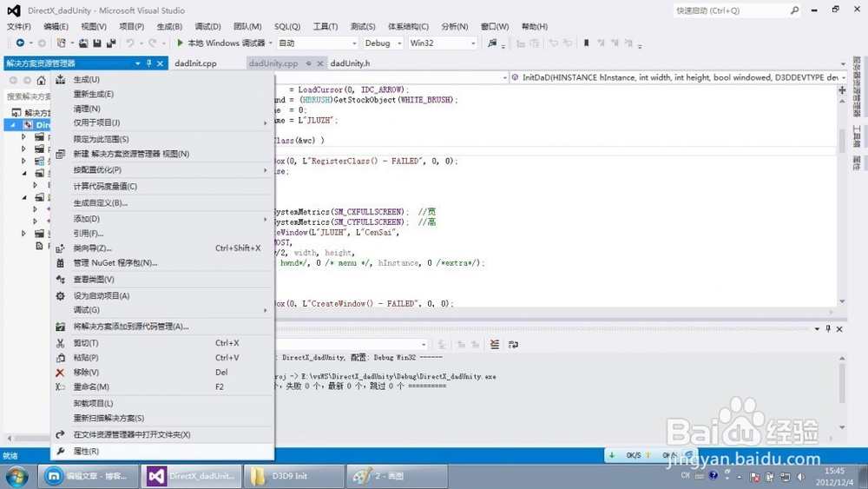Click editor vertical scrollbar down arrow

click(x=842, y=301)
